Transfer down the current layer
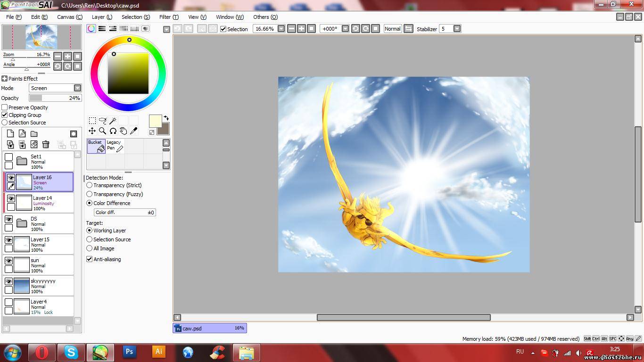Image resolution: width=644 pixels, height=362 pixels. pos(10,144)
